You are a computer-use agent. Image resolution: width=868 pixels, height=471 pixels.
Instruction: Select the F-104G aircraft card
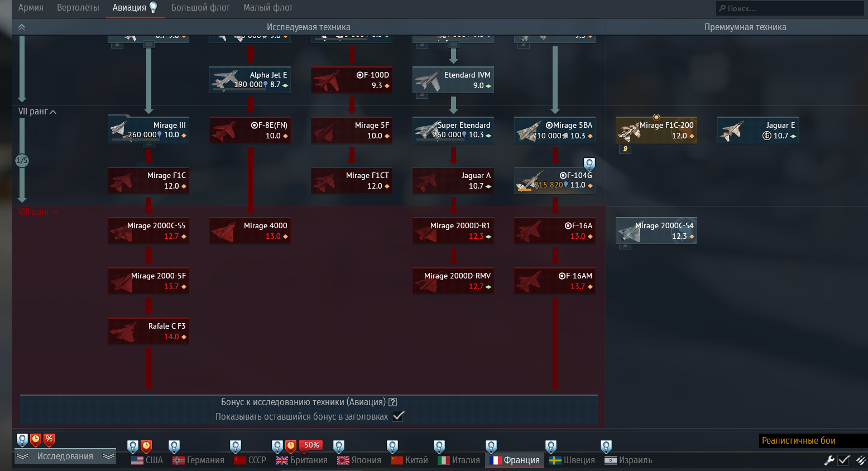click(x=555, y=180)
